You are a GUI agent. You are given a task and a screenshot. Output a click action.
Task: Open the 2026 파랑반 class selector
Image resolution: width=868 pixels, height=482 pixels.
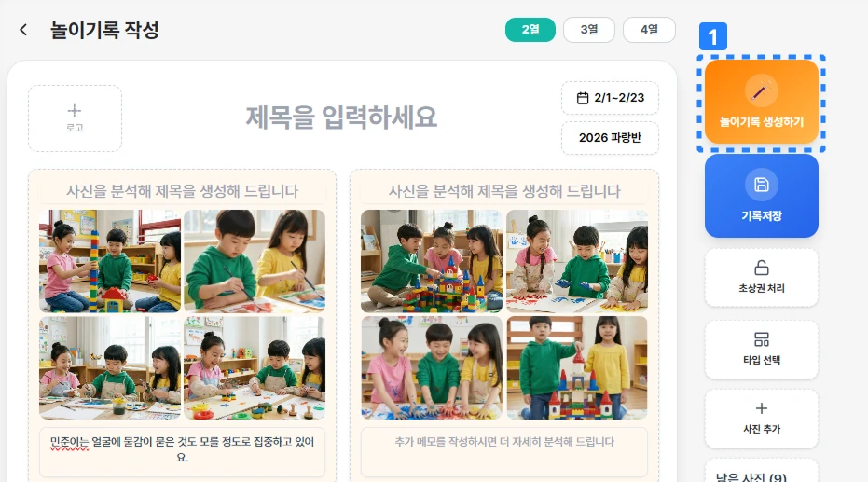pos(610,138)
